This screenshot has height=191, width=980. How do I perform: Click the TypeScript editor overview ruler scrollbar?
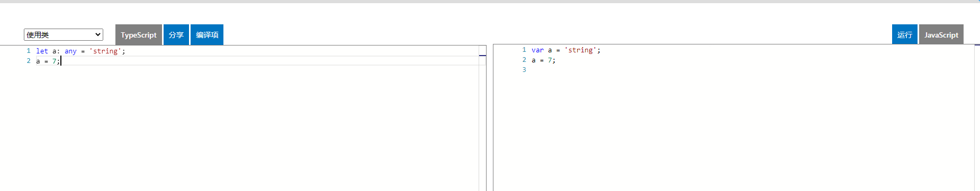tap(482, 118)
